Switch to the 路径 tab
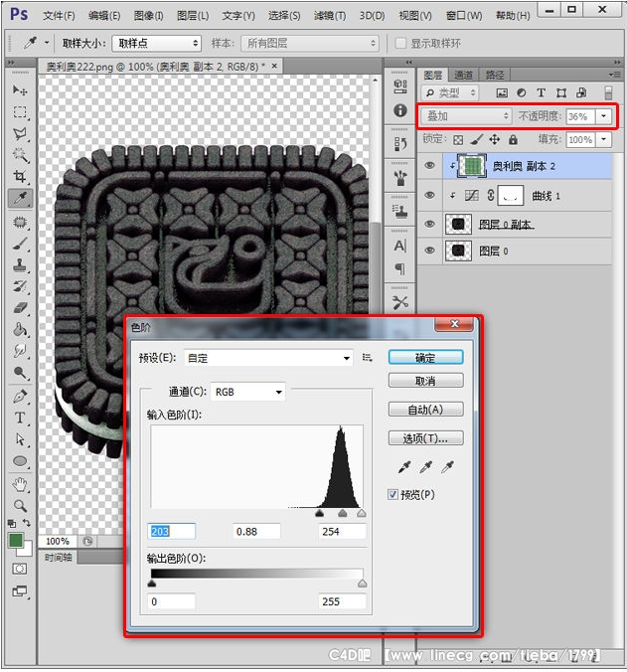Image resolution: width=627 pixels, height=672 pixels. (x=495, y=75)
